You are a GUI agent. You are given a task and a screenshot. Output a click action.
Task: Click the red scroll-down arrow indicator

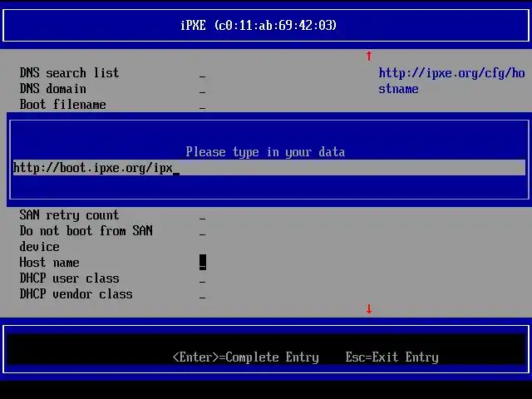pyautogui.click(x=369, y=308)
